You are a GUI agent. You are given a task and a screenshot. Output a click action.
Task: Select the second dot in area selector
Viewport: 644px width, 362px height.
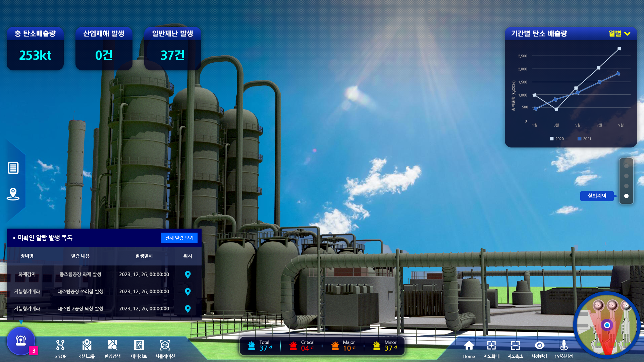click(x=626, y=176)
